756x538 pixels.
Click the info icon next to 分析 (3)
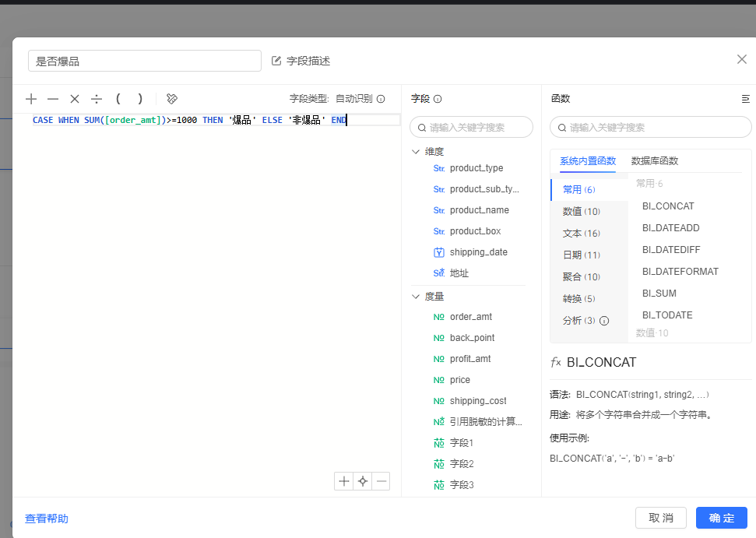604,320
